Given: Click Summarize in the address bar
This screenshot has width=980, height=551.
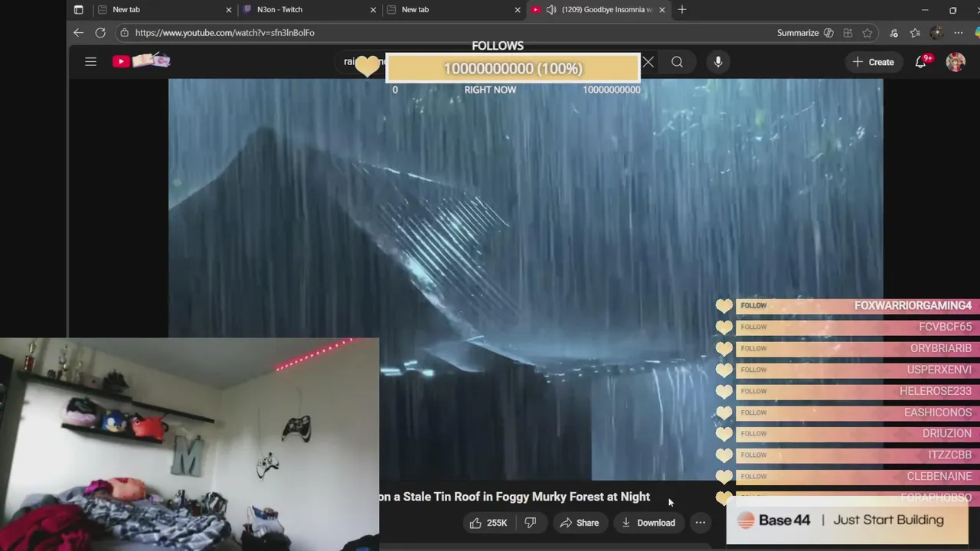Looking at the screenshot, I should pos(798,33).
